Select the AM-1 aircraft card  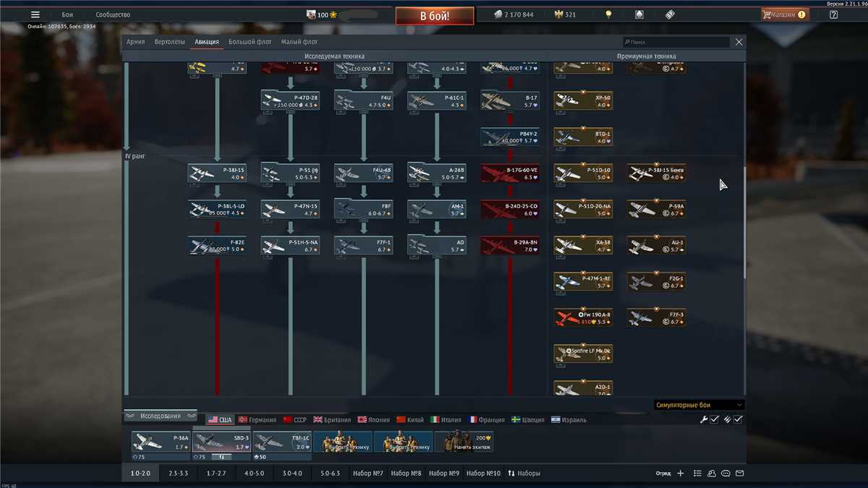coord(437,210)
